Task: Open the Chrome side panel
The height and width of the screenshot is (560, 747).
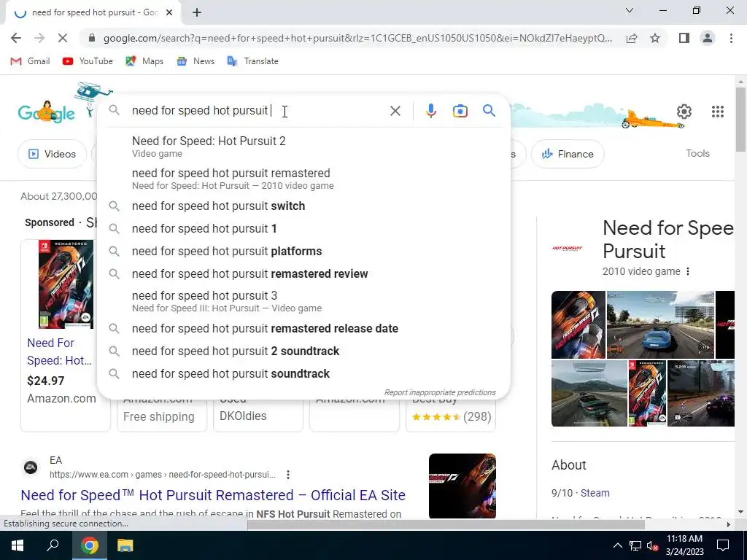Action: (684, 38)
